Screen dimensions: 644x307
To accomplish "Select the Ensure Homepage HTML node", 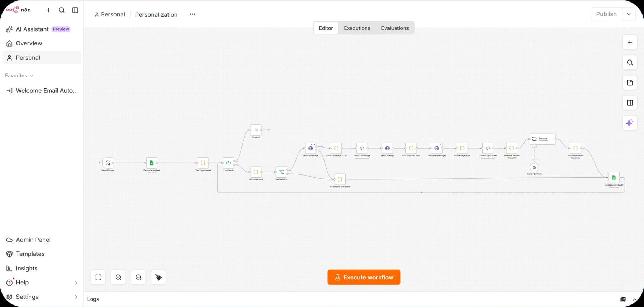I will pos(336,148).
